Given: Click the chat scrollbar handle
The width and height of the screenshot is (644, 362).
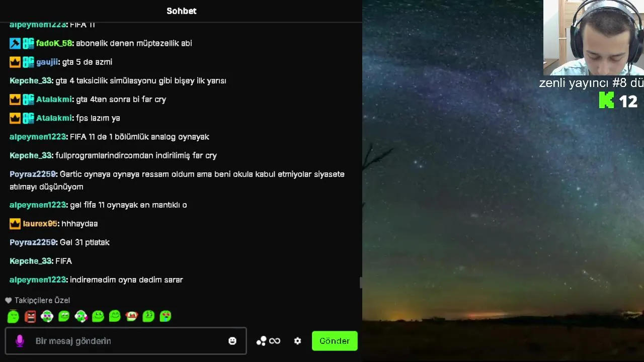Looking at the screenshot, I should click(x=361, y=283).
